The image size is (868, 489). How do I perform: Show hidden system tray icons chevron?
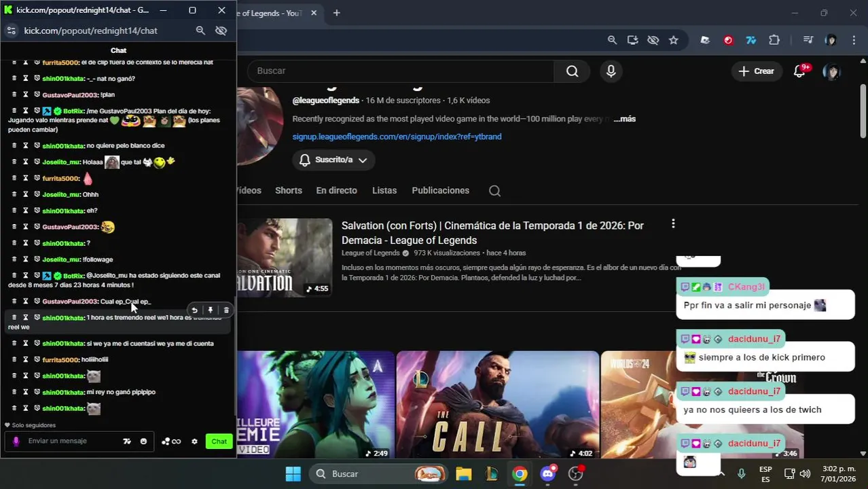click(721, 473)
